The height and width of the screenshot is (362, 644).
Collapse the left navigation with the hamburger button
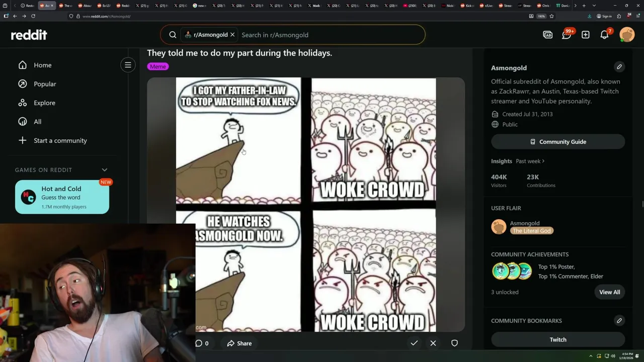(x=128, y=65)
